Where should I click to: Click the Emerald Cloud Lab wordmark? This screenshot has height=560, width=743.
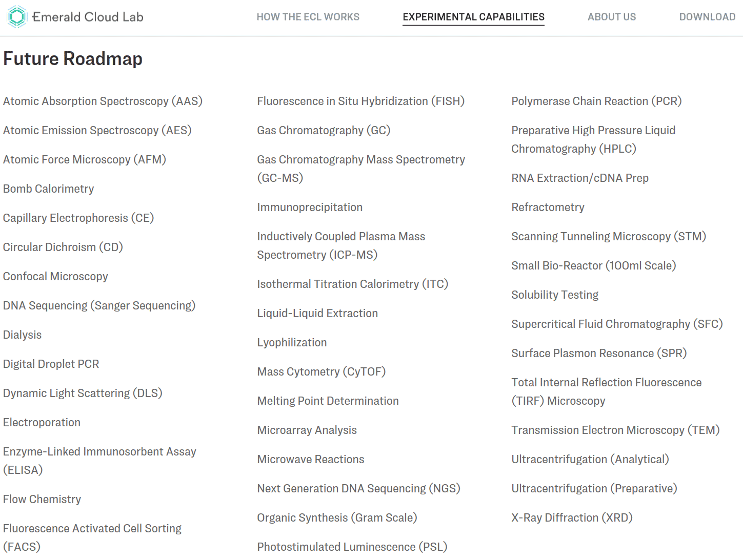pyautogui.click(x=88, y=17)
